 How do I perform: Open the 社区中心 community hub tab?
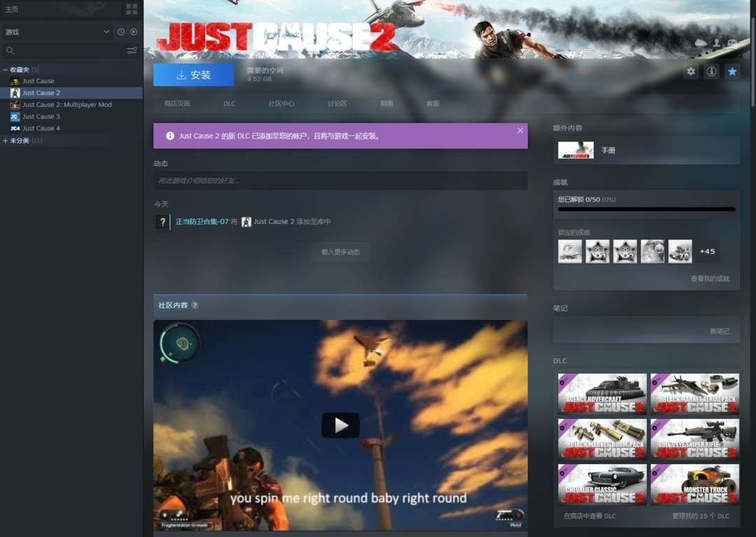281,103
